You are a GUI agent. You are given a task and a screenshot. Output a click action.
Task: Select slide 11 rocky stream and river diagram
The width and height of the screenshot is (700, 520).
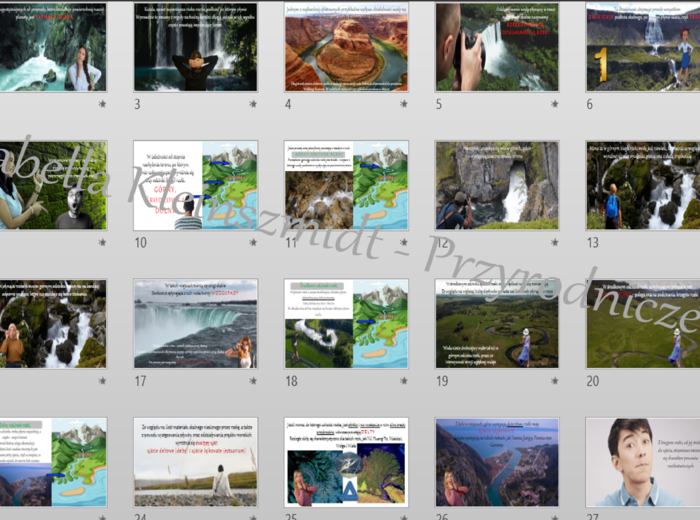click(346, 185)
